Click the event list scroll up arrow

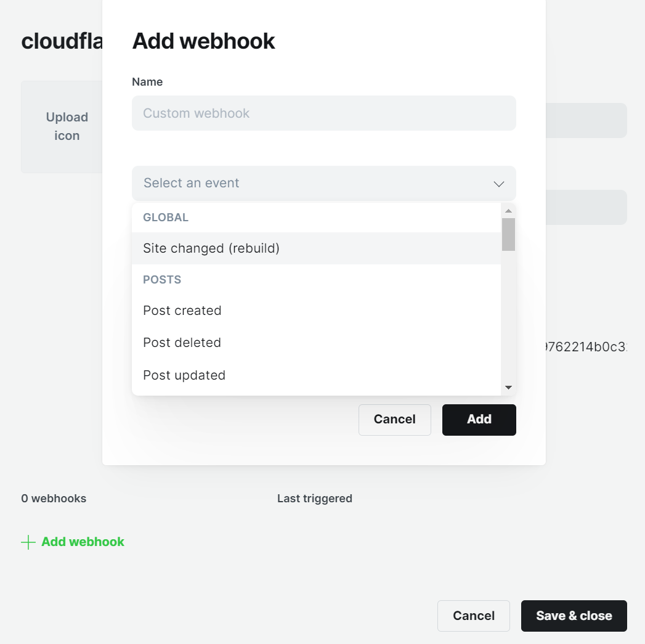(508, 211)
